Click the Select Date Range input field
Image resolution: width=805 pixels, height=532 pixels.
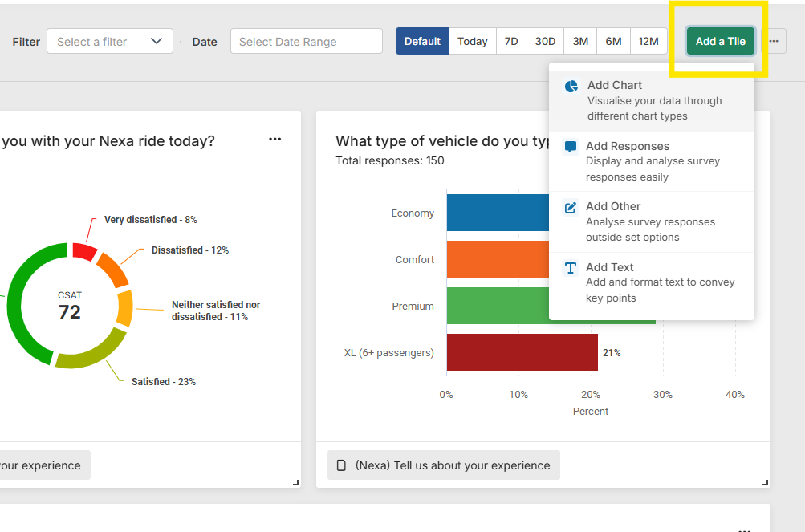(306, 41)
